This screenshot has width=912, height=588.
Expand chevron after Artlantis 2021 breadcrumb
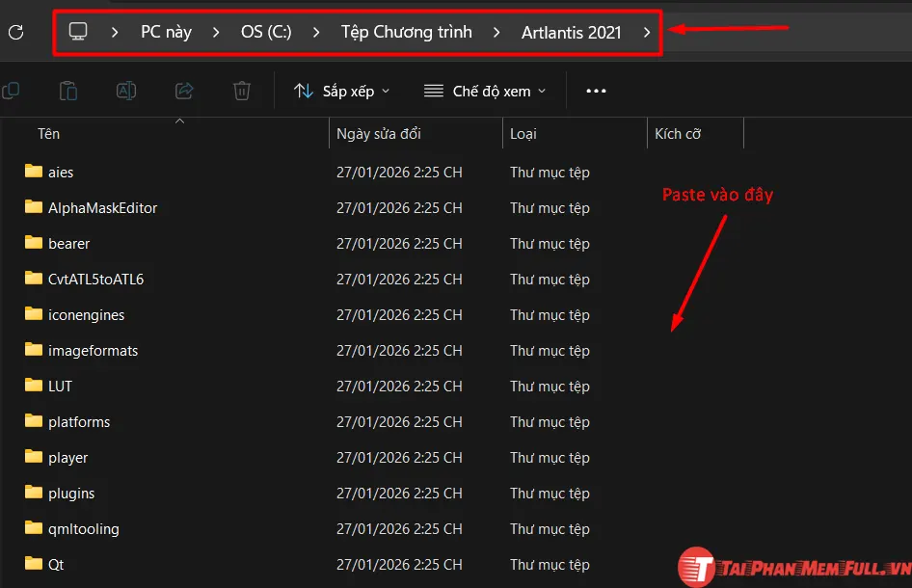(x=647, y=32)
